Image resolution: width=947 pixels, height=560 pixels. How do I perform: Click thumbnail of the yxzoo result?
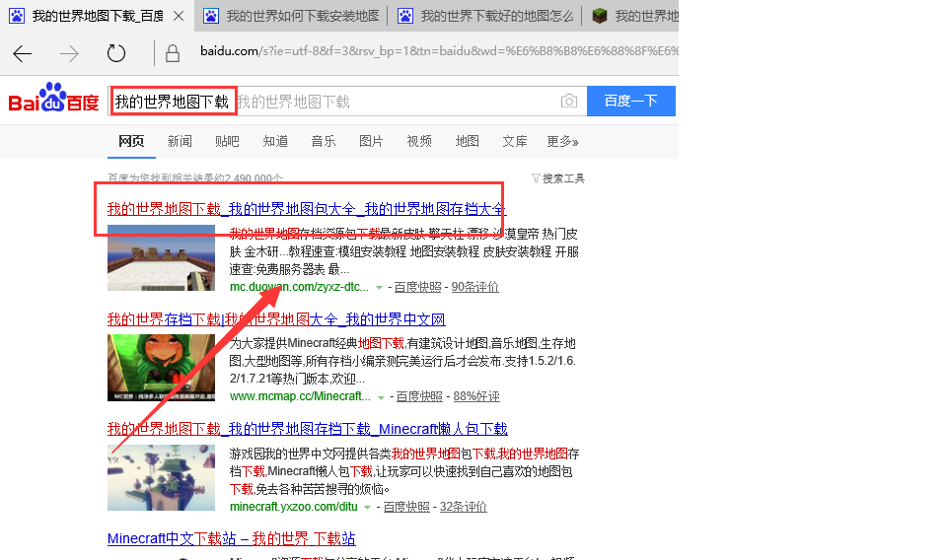click(161, 477)
